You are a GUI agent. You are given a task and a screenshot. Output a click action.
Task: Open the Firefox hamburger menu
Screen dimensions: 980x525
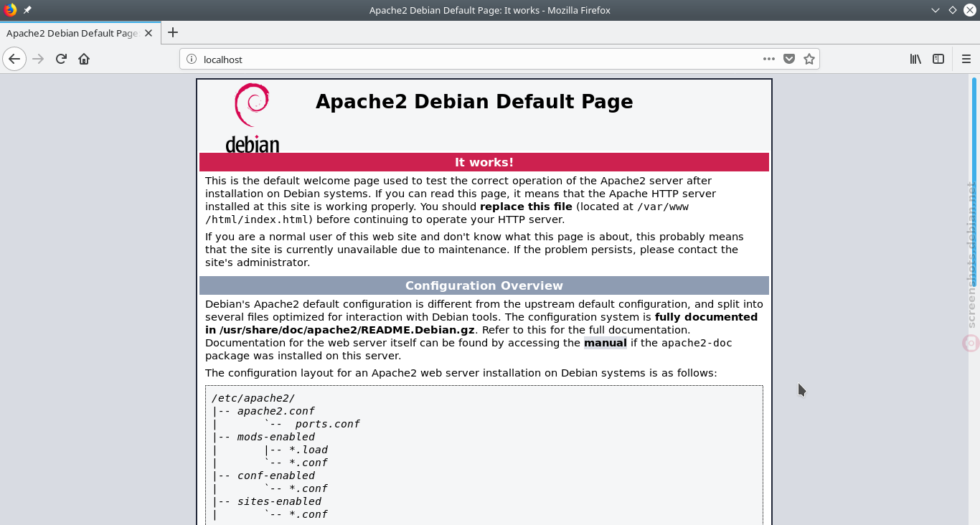pyautogui.click(x=966, y=59)
